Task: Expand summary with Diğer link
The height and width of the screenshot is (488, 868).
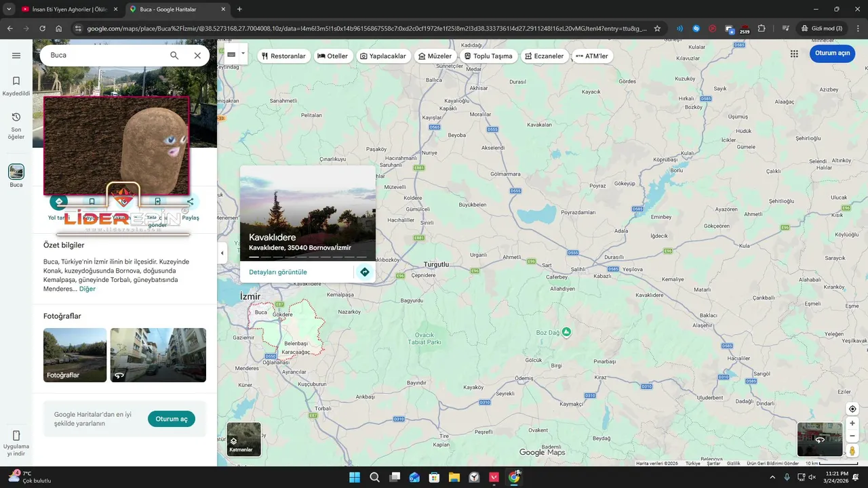Action: (87, 289)
